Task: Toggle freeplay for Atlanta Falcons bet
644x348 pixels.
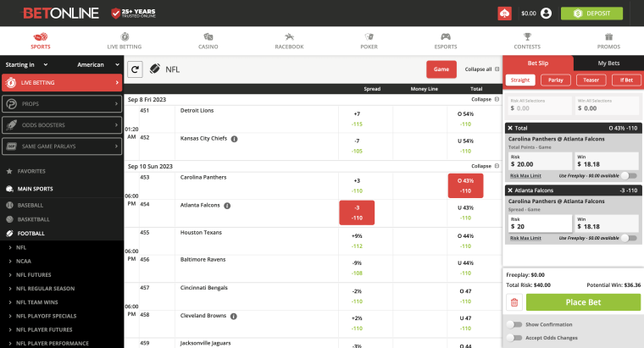Action: point(629,238)
